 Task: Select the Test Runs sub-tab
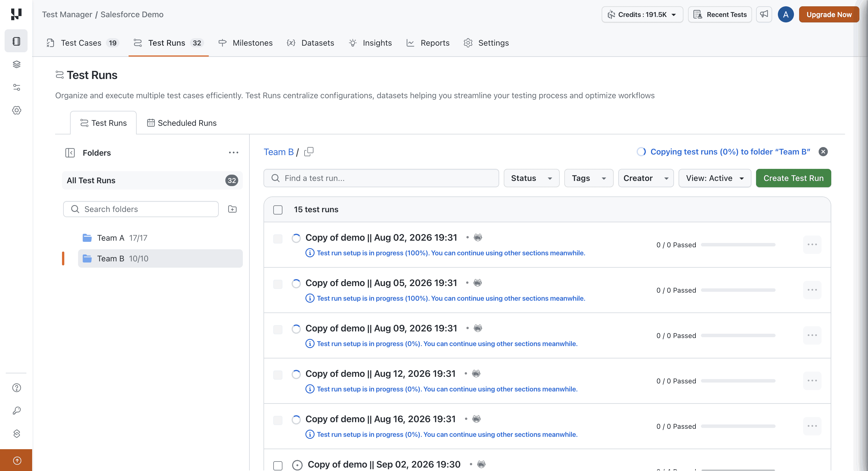click(x=103, y=123)
